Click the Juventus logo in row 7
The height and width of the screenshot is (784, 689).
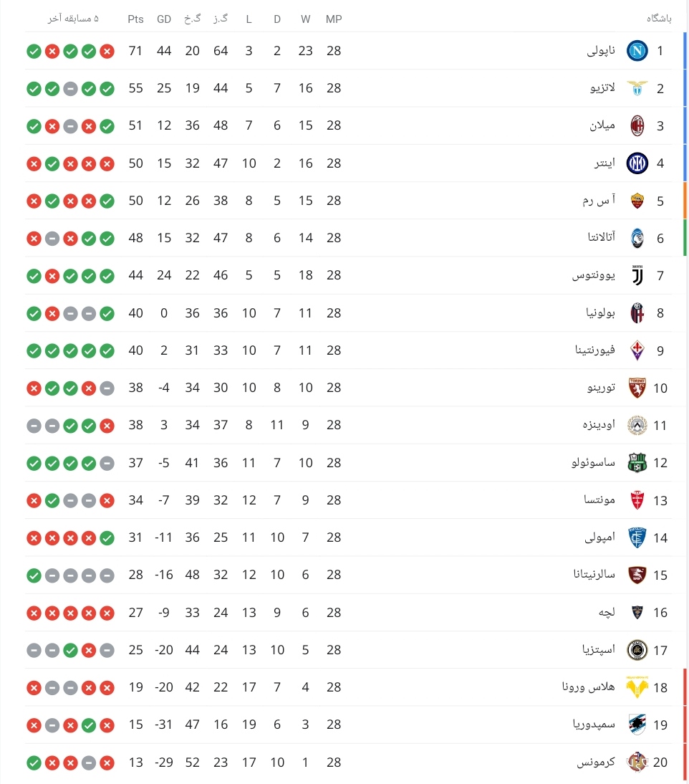[x=637, y=275]
